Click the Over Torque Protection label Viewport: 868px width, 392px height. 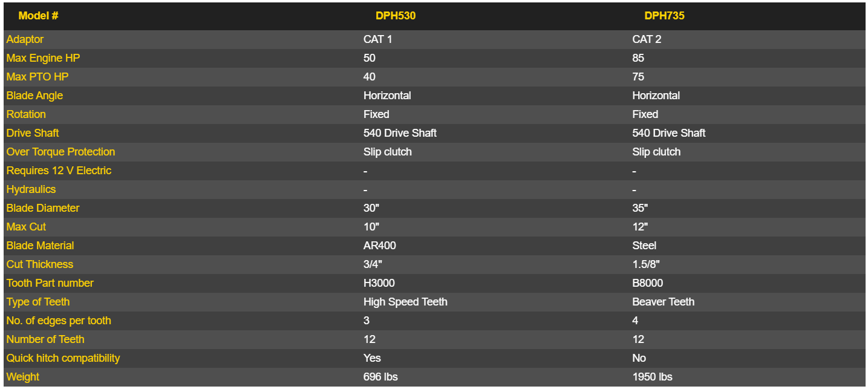[60, 152]
